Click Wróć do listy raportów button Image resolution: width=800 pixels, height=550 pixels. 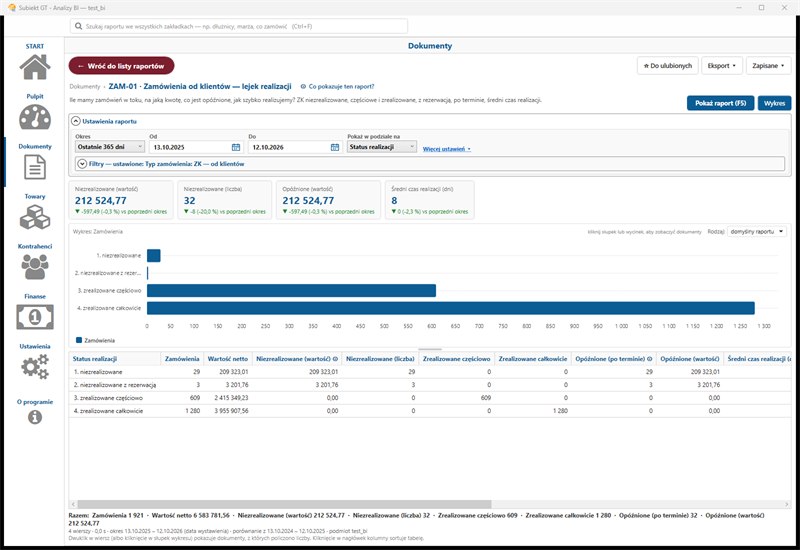point(121,66)
